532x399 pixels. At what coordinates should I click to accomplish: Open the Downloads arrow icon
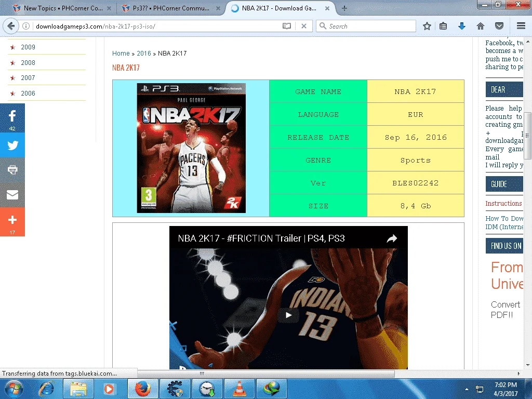pos(462,26)
